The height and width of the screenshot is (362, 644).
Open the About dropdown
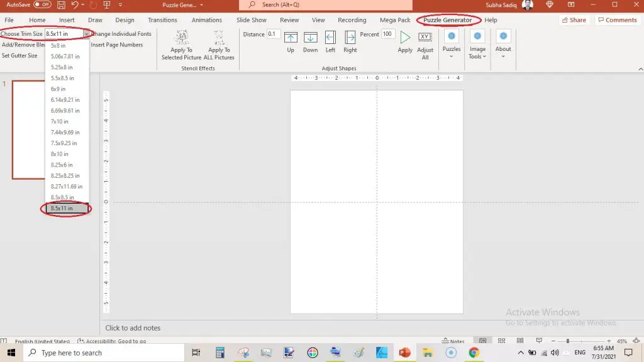tap(503, 45)
